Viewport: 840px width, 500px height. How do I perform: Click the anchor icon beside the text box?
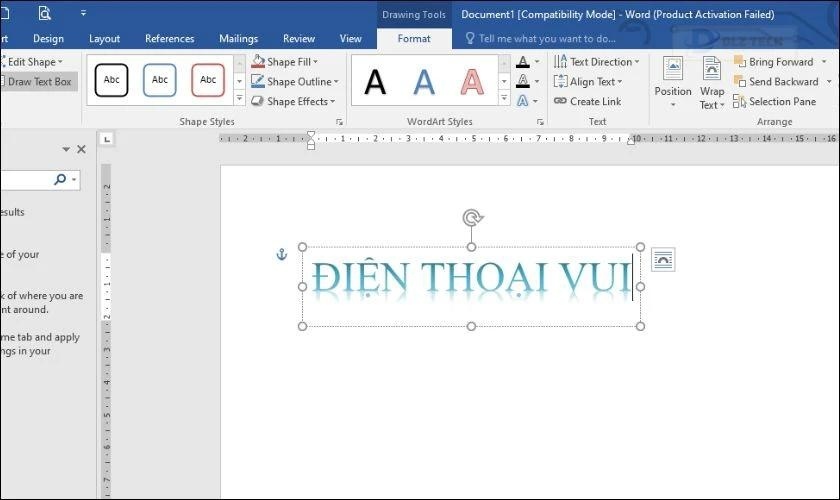click(x=282, y=254)
